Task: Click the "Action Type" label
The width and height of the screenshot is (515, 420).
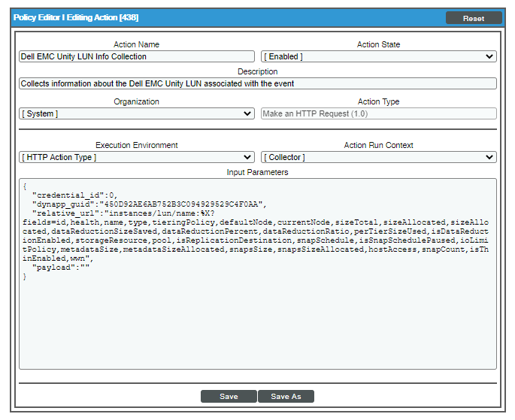Action: click(378, 101)
